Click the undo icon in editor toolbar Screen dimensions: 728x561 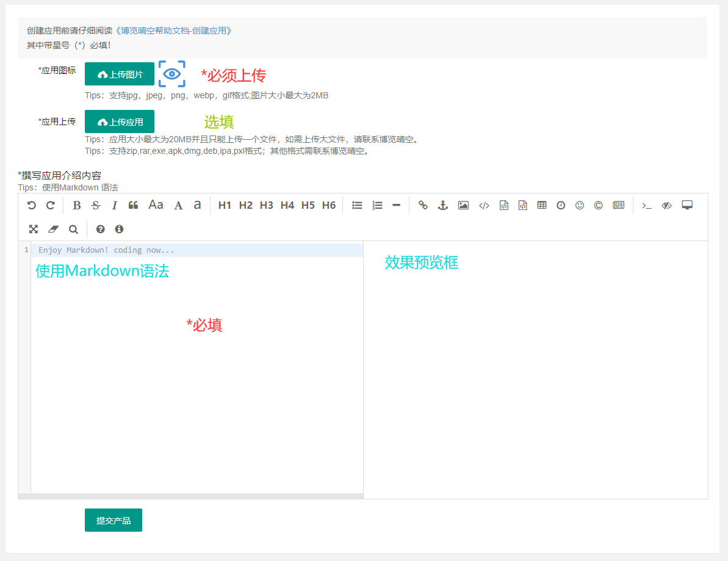pyautogui.click(x=32, y=205)
